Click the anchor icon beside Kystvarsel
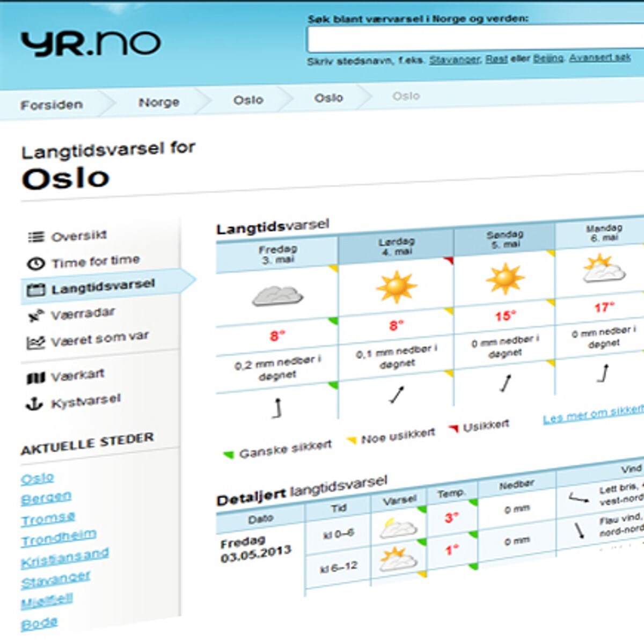 (x=34, y=404)
